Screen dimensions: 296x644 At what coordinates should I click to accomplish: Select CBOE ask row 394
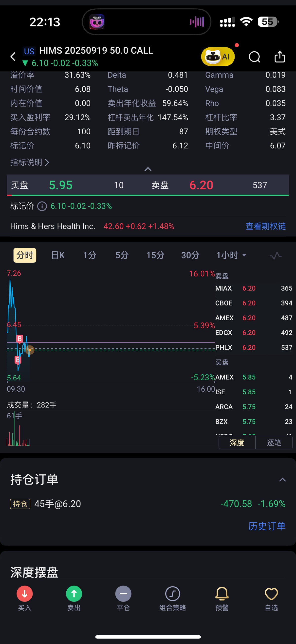[x=254, y=303]
